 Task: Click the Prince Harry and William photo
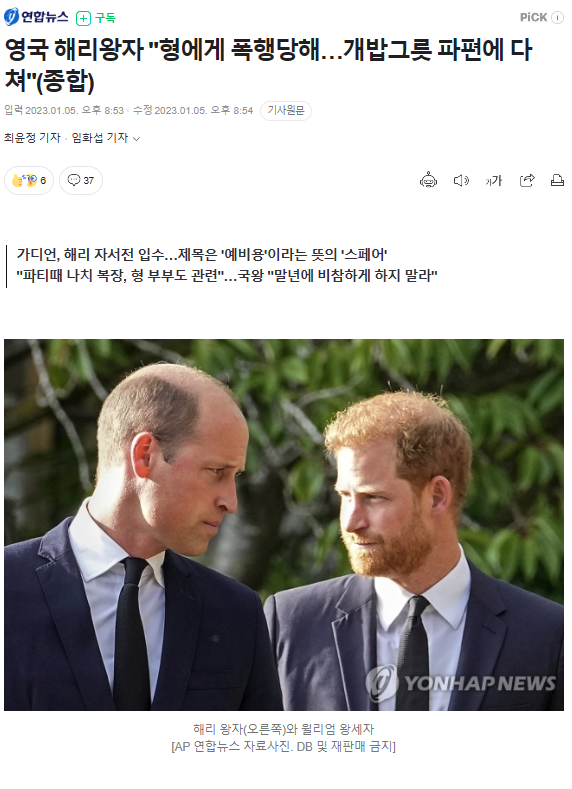coord(284,524)
